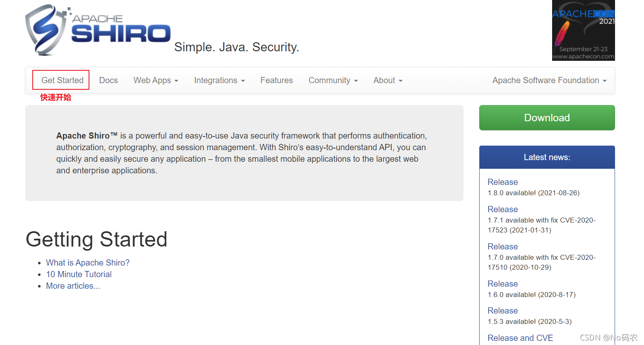644x345 pixels.
Task: Open the 'Release and CVE' link
Action: coord(520,338)
